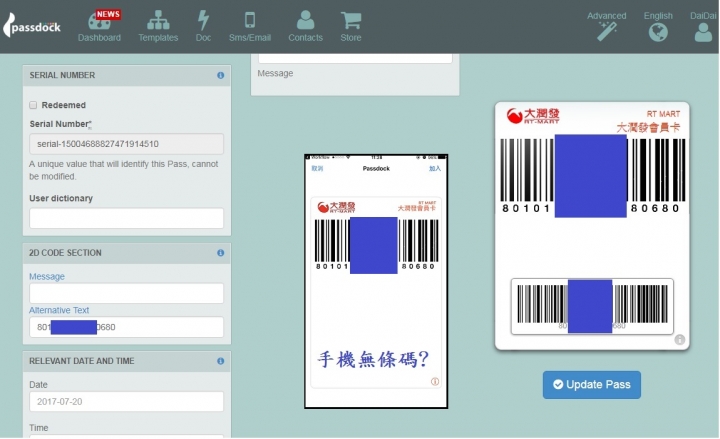Viewport: 720px width, 439px height.
Task: Click the bottom barcode strip on pass card
Action: pyautogui.click(x=592, y=306)
